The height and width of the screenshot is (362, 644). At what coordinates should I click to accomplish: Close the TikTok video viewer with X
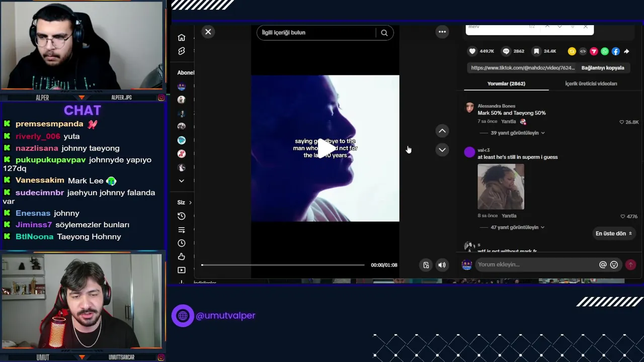point(208,32)
